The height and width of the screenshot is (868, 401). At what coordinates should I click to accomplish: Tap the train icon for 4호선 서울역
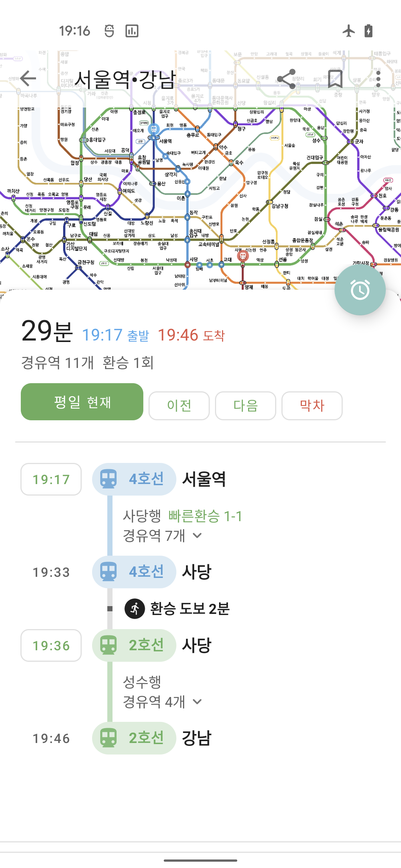[x=108, y=479]
